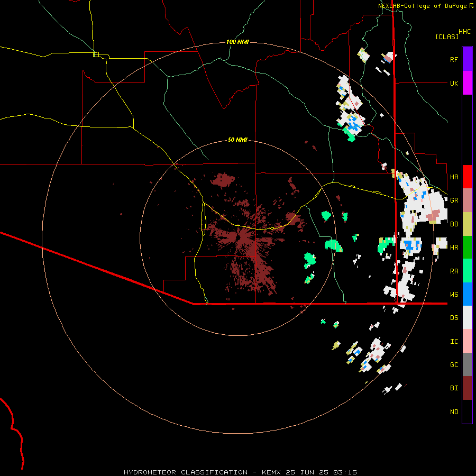
Task: Select the light pink IC legend swatch
Action: pyautogui.click(x=467, y=341)
